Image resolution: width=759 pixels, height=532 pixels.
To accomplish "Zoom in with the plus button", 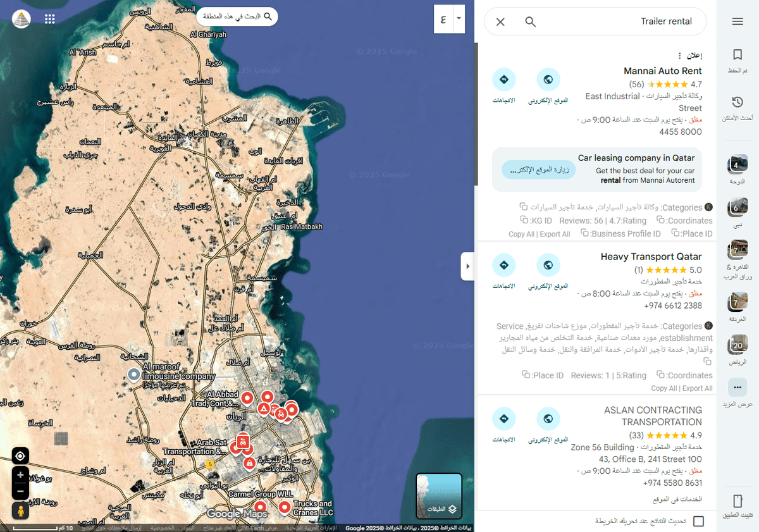I will point(20,475).
